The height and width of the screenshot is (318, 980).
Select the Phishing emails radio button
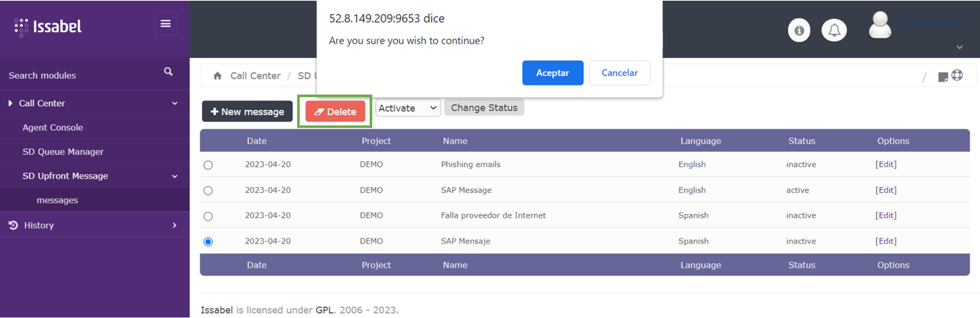[x=208, y=165]
